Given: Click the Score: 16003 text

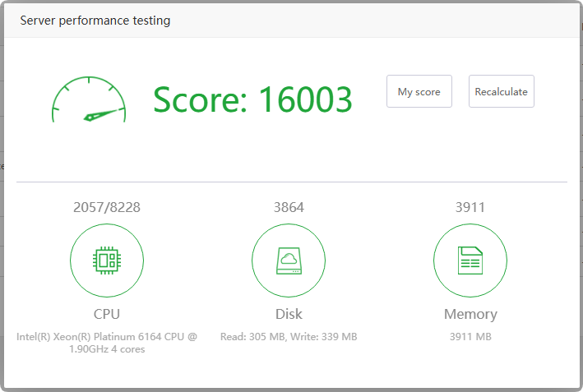Looking at the screenshot, I should point(252,99).
